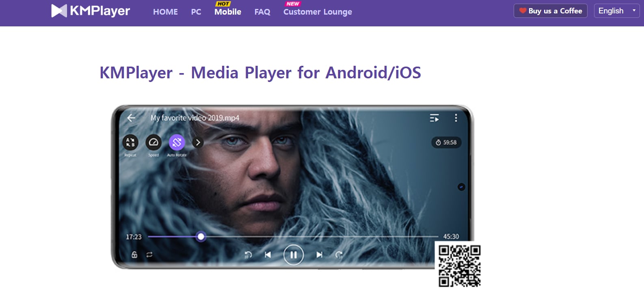Click the forward skip seconds icon
644x300 pixels.
click(x=339, y=255)
